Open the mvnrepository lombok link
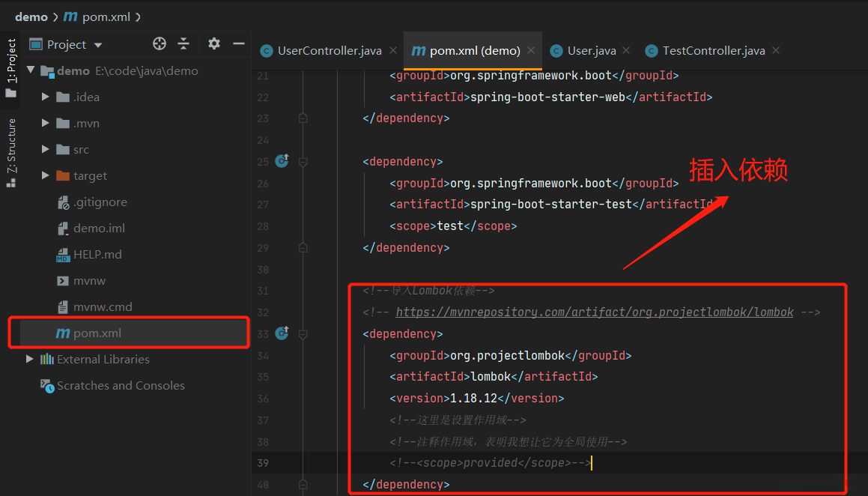The height and width of the screenshot is (496, 868). [x=594, y=312]
